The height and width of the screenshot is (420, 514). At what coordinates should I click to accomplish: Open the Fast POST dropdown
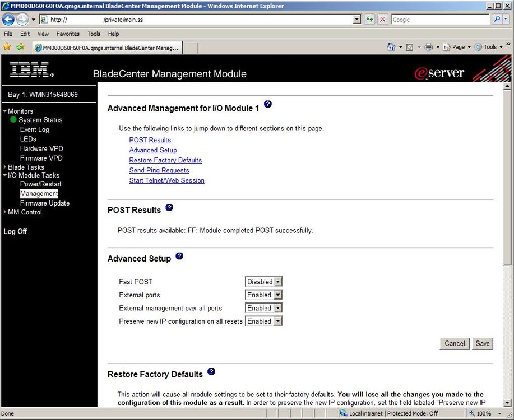click(x=263, y=282)
